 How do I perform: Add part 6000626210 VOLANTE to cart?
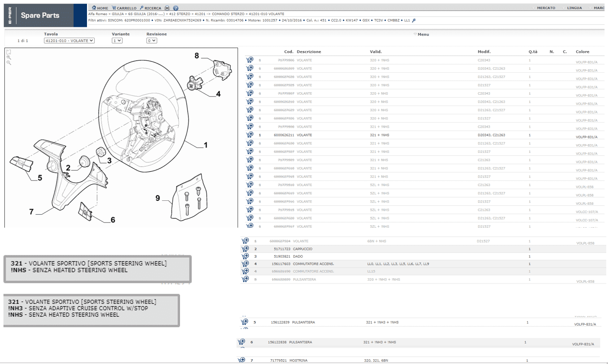[x=250, y=102]
